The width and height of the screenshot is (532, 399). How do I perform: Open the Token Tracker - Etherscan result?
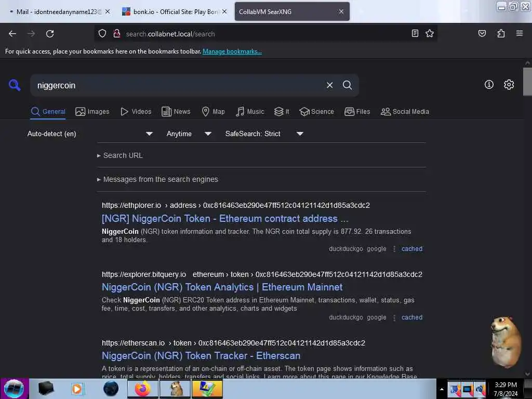(201, 355)
